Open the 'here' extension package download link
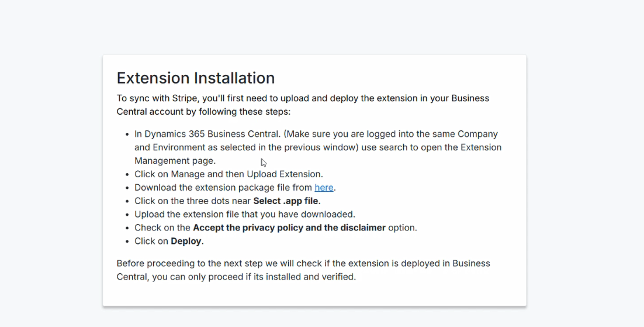 point(324,188)
